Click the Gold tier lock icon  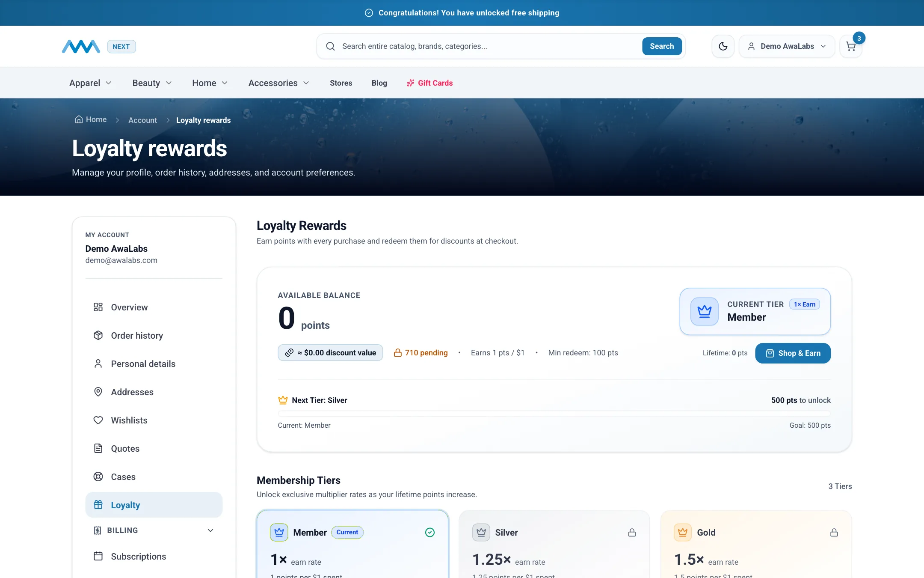(x=834, y=533)
